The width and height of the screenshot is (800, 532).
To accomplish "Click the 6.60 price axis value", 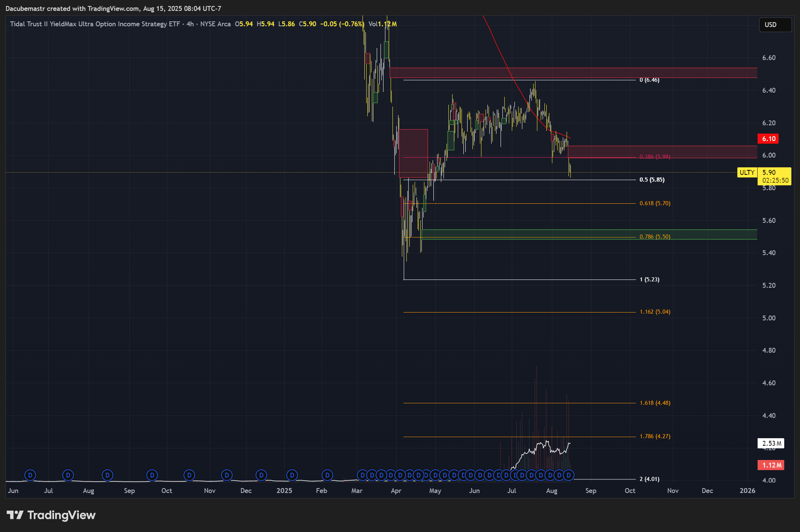I will (x=769, y=58).
